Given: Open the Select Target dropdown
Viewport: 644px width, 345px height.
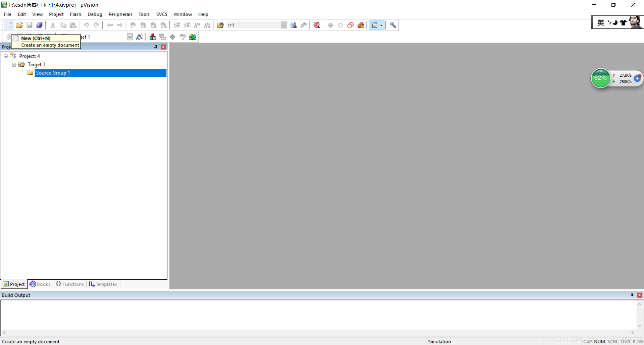Looking at the screenshot, I should (x=130, y=37).
